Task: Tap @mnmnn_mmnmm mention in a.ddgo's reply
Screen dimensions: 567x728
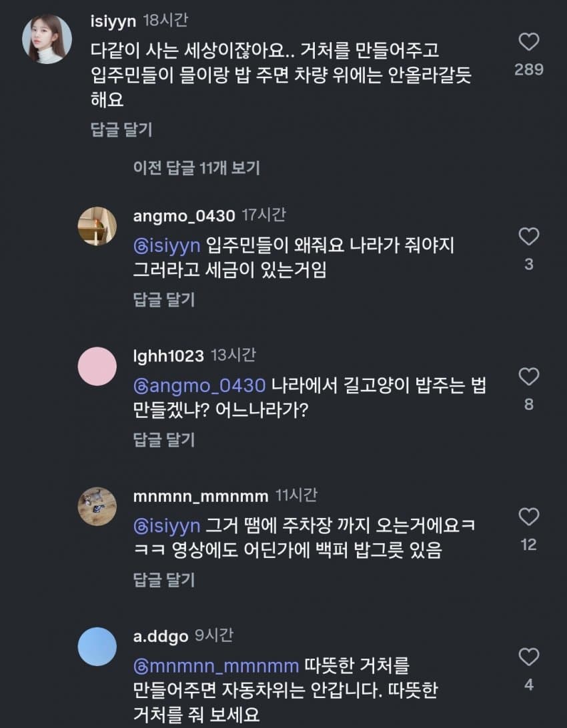Action: [x=216, y=665]
